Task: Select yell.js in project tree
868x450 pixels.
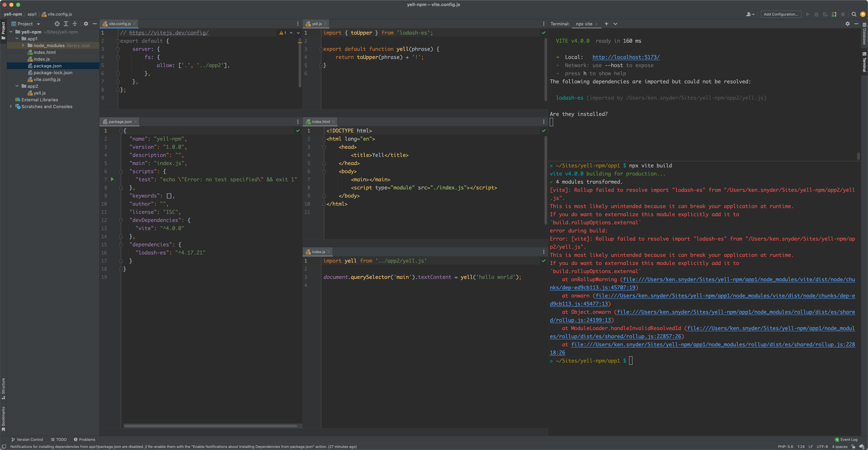Action: (40, 93)
